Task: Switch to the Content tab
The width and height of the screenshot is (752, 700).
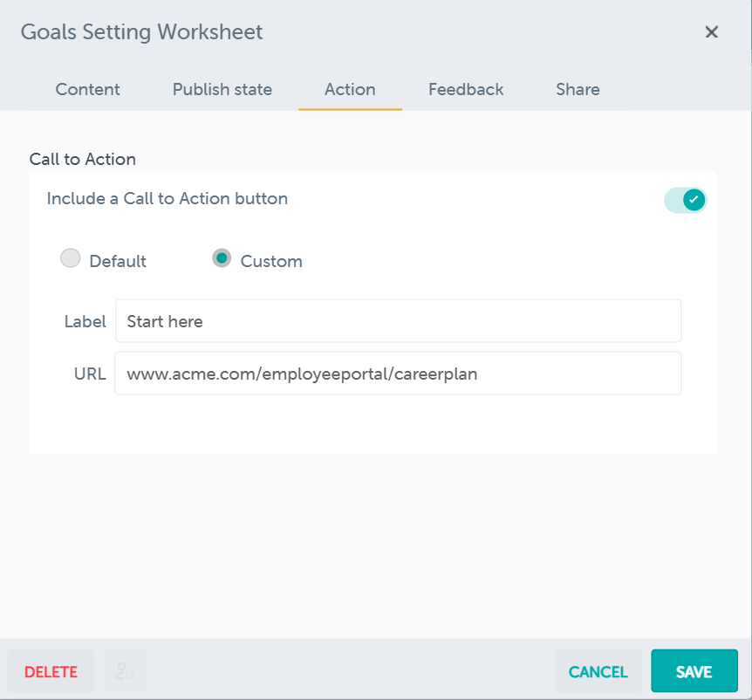Action: click(88, 89)
